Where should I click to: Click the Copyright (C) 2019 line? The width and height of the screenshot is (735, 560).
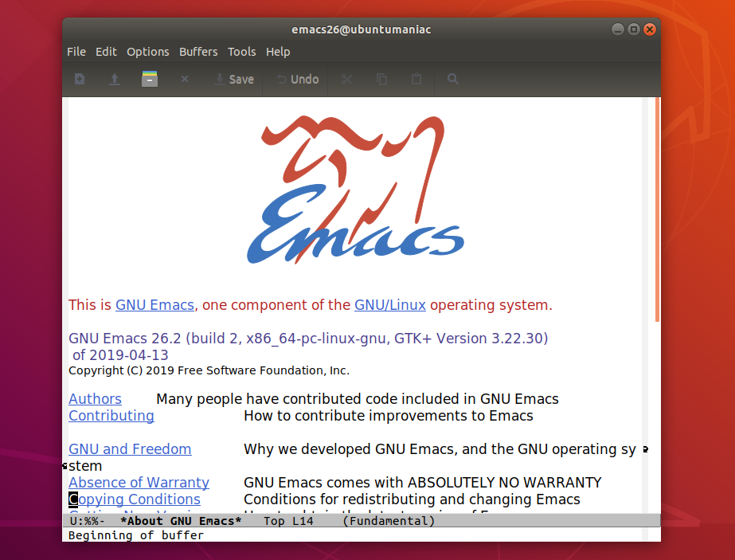(209, 370)
